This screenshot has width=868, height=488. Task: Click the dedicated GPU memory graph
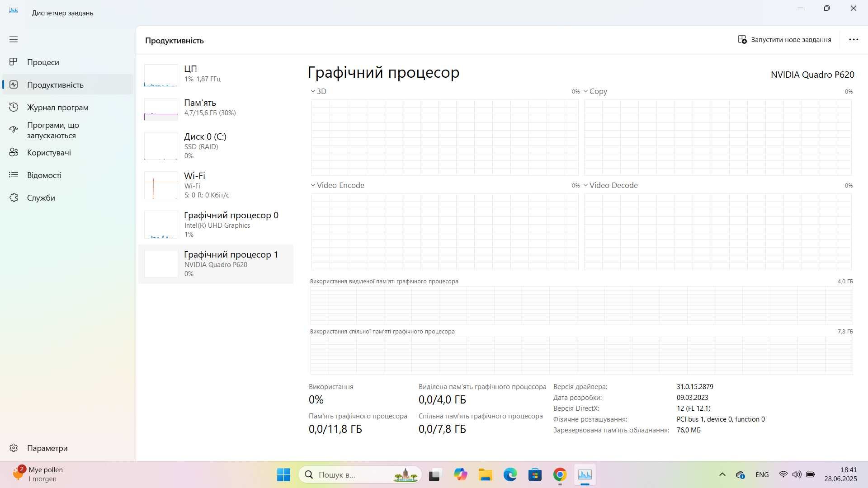pyautogui.click(x=581, y=305)
